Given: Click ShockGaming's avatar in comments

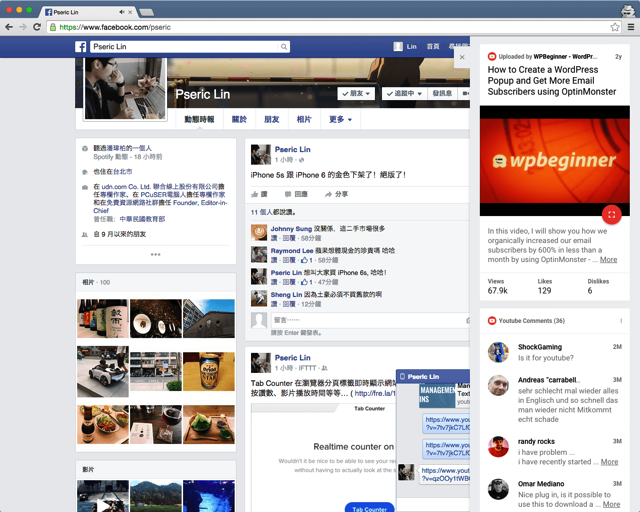Looking at the screenshot, I should click(498, 352).
